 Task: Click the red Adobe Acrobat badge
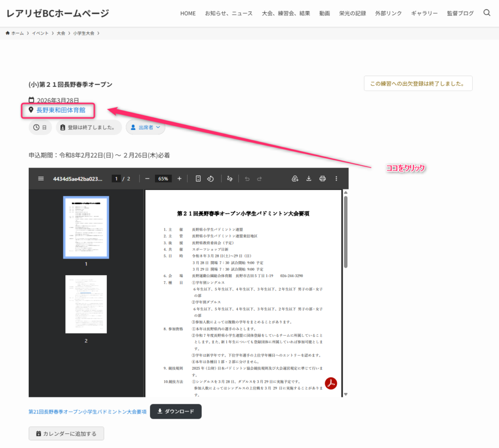[331, 383]
